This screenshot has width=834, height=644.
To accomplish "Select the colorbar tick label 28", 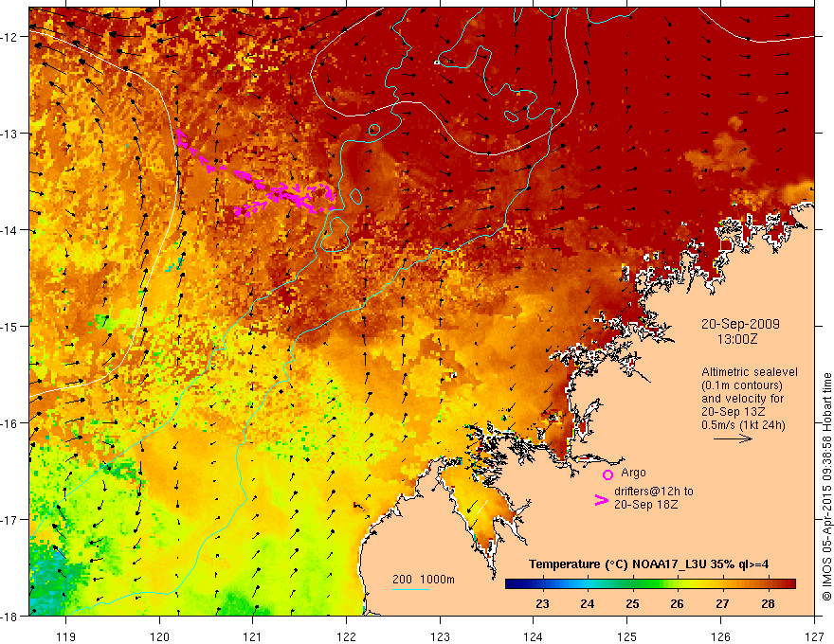I will point(768,603).
